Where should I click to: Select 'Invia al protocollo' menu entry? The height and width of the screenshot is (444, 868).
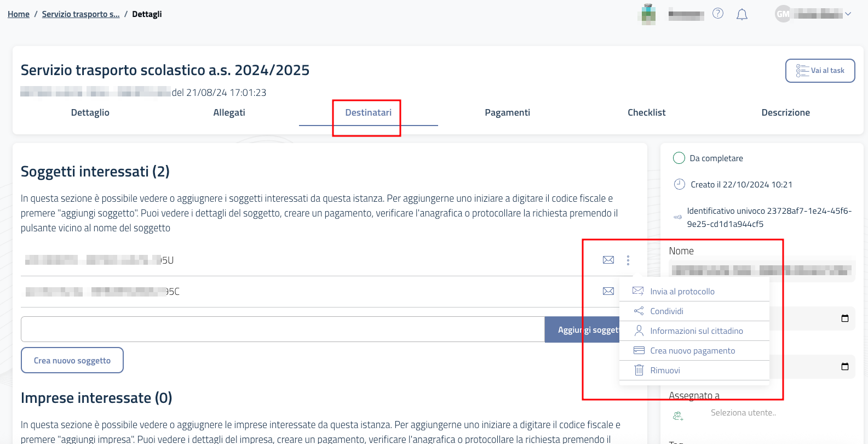coord(682,292)
